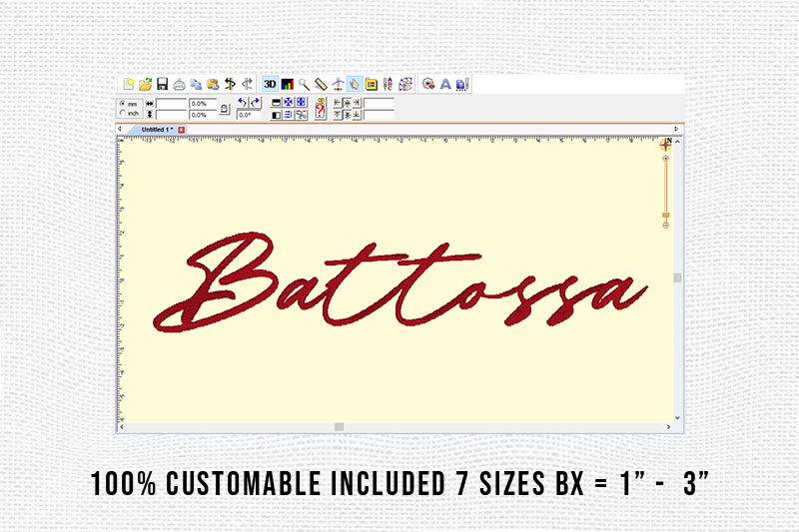This screenshot has width=799, height=532.
Task: Select the ruler measure tool
Action: click(321, 84)
